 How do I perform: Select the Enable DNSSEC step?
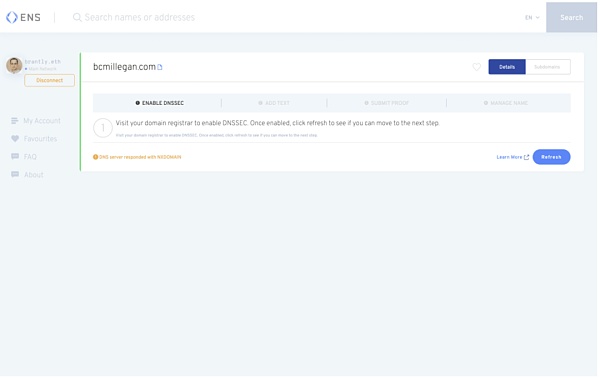160,103
